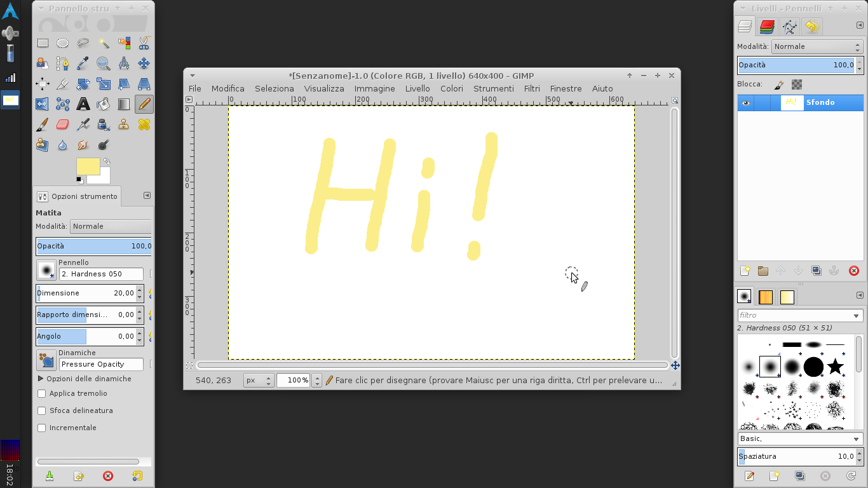Image resolution: width=868 pixels, height=488 pixels.
Task: Duplicate the Sfondo layer
Action: click(817, 271)
